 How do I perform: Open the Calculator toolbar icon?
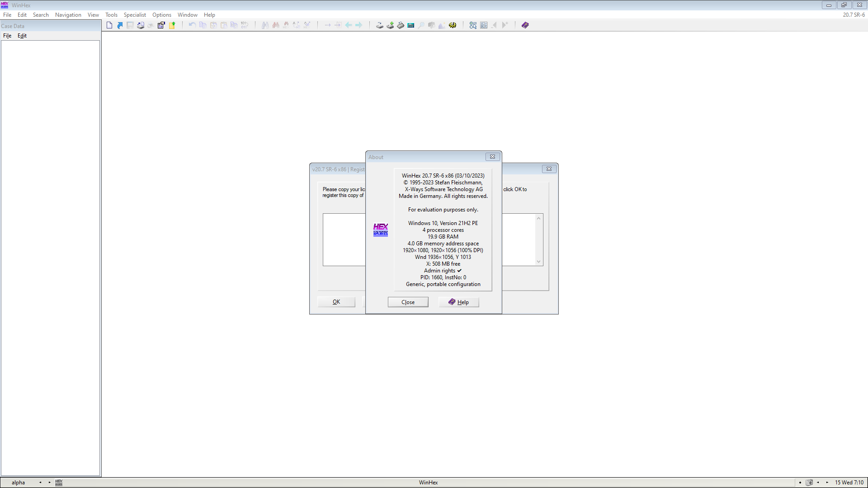[x=411, y=25]
